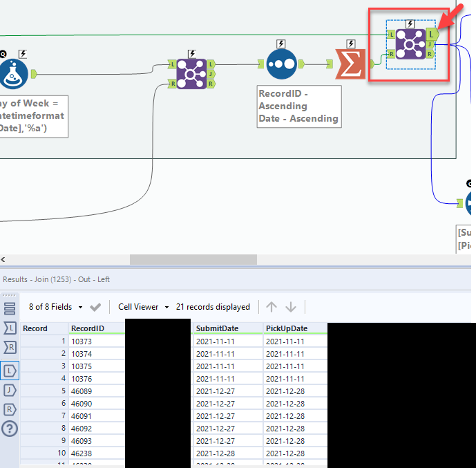Click L input anchor of middle Join

click(172, 64)
